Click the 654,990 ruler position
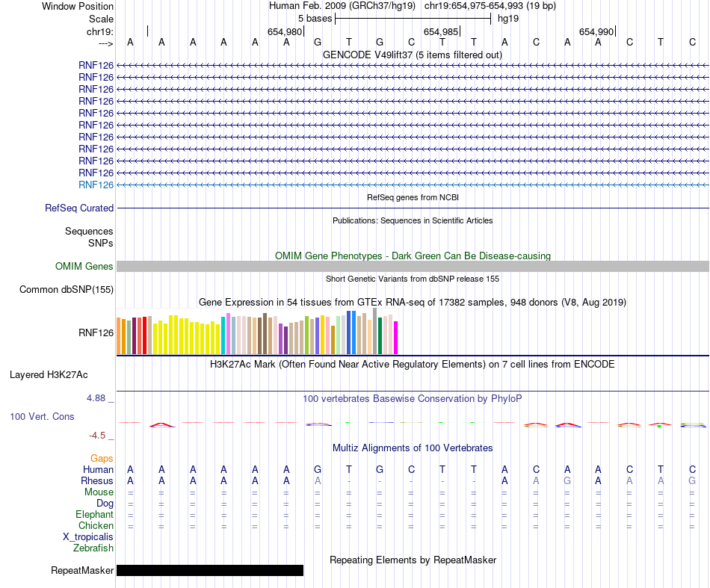Image resolution: width=710 pixels, height=588 pixels. pyautogui.click(x=596, y=31)
